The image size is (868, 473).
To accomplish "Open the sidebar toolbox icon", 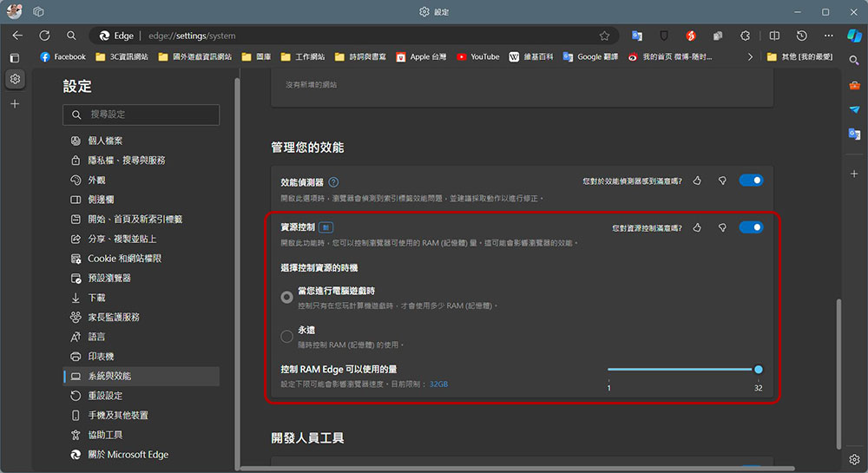I will [x=854, y=86].
